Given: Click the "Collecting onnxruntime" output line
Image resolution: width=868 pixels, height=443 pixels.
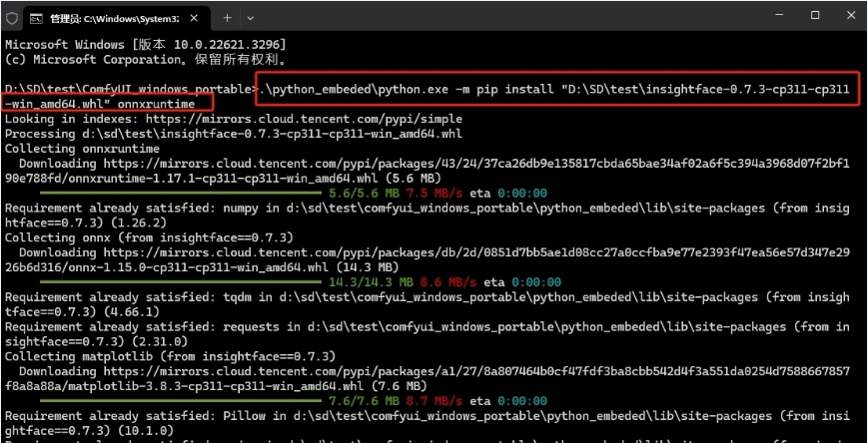Looking at the screenshot, I should pyautogui.click(x=82, y=148).
